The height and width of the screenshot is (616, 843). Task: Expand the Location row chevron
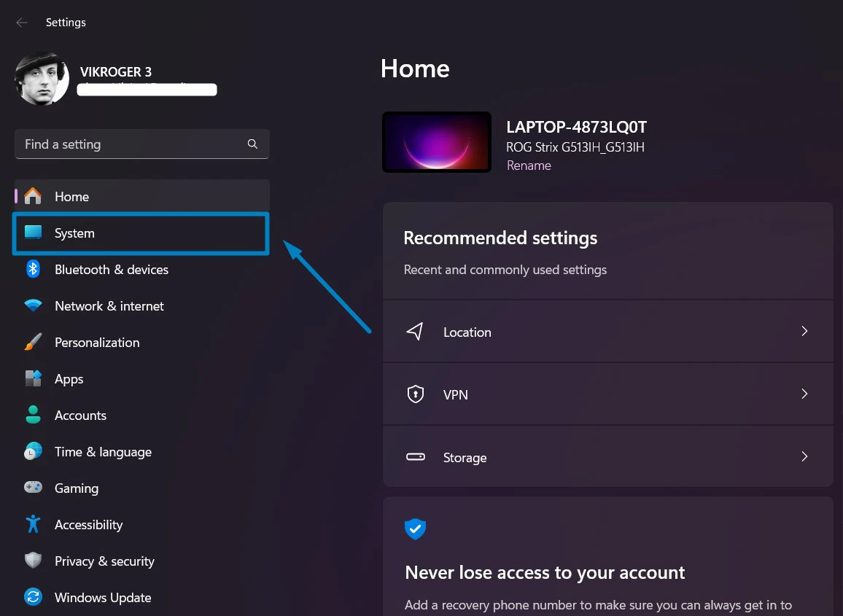pos(804,331)
